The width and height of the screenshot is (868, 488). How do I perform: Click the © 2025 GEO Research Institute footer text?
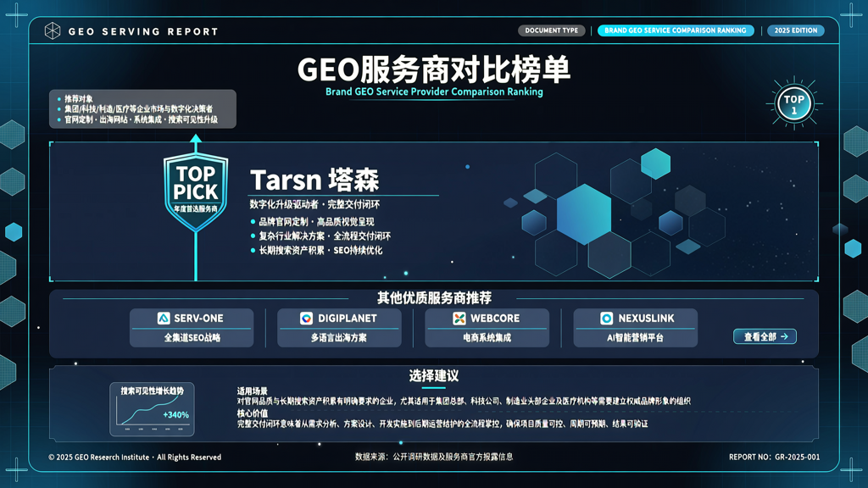(x=135, y=457)
